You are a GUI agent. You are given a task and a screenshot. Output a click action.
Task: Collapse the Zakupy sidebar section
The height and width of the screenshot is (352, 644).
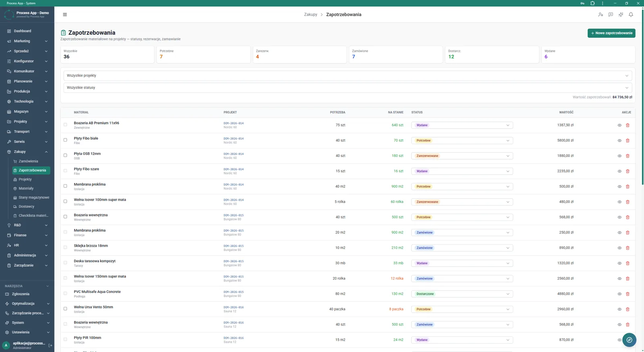[x=27, y=152]
